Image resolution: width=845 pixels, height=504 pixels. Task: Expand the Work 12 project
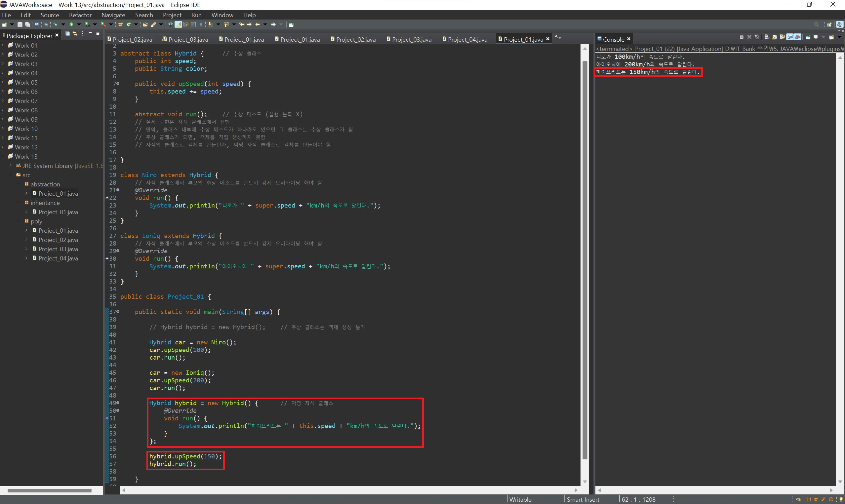(x=3, y=147)
